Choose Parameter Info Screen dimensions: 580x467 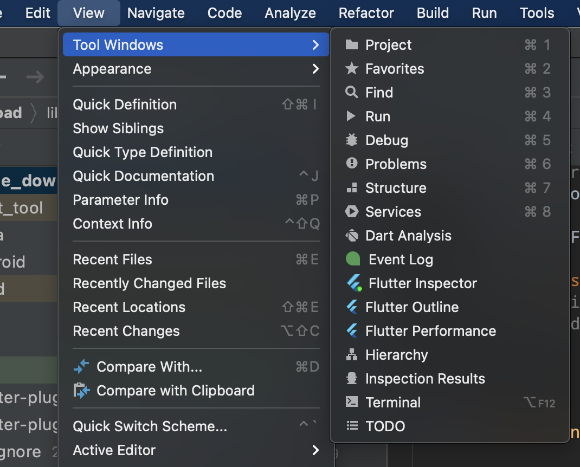pyautogui.click(x=196, y=200)
